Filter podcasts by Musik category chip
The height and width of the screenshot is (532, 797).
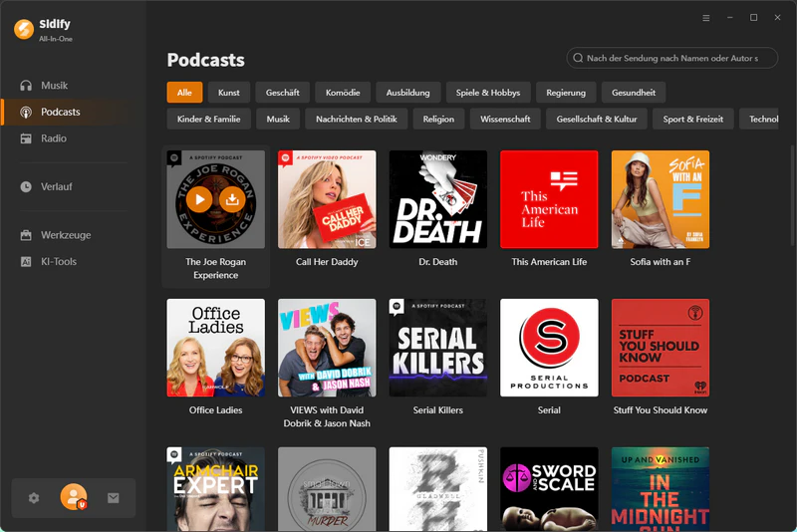278,119
